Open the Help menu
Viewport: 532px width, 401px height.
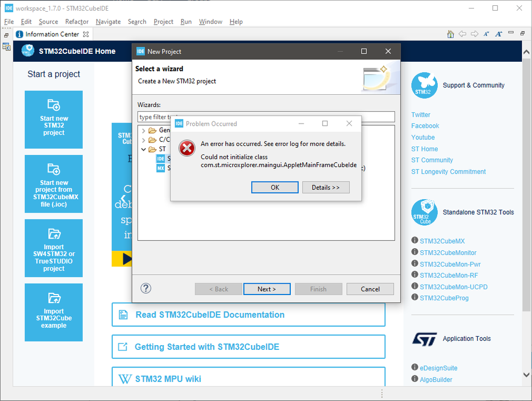tap(236, 22)
